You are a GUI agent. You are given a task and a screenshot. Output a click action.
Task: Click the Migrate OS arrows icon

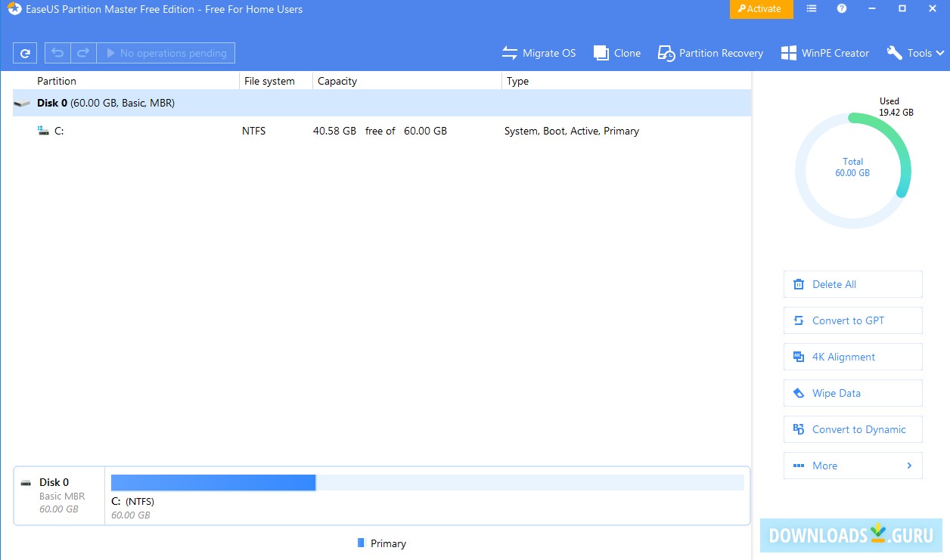point(510,53)
